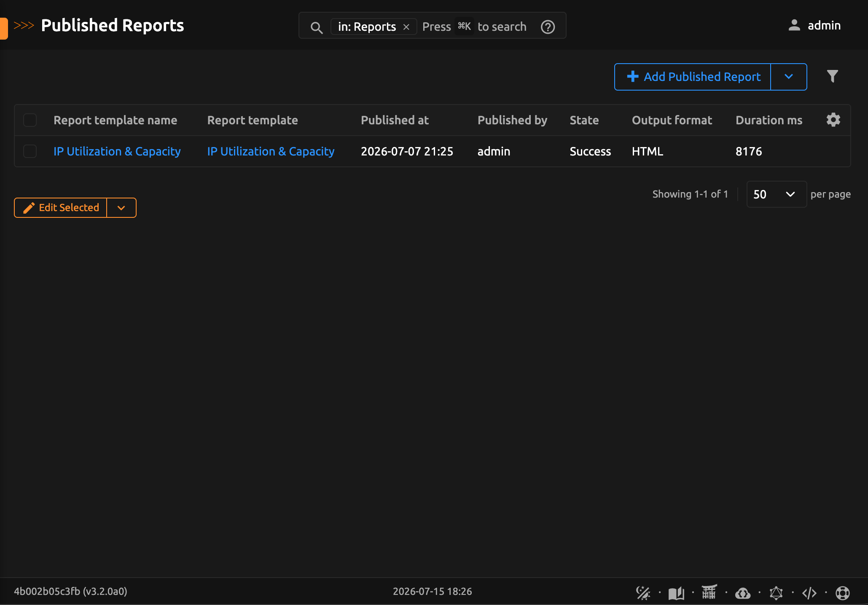The width and height of the screenshot is (868, 605).
Task: Open the torii gate icon in footer
Action: (x=709, y=592)
